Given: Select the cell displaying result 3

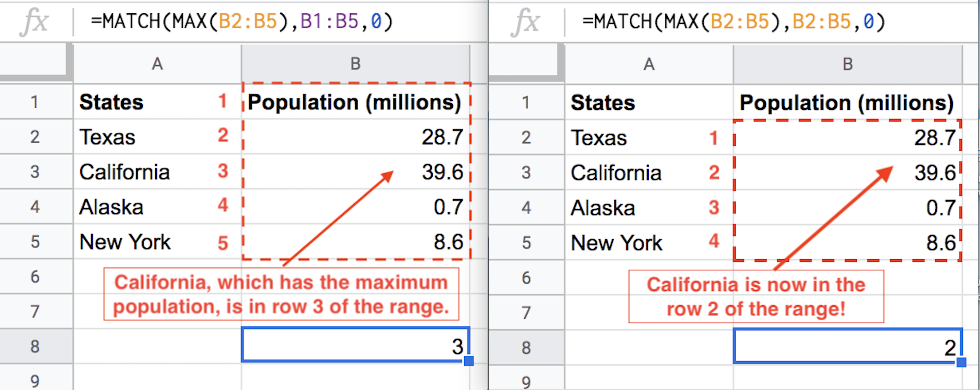Looking at the screenshot, I should coord(355,346).
